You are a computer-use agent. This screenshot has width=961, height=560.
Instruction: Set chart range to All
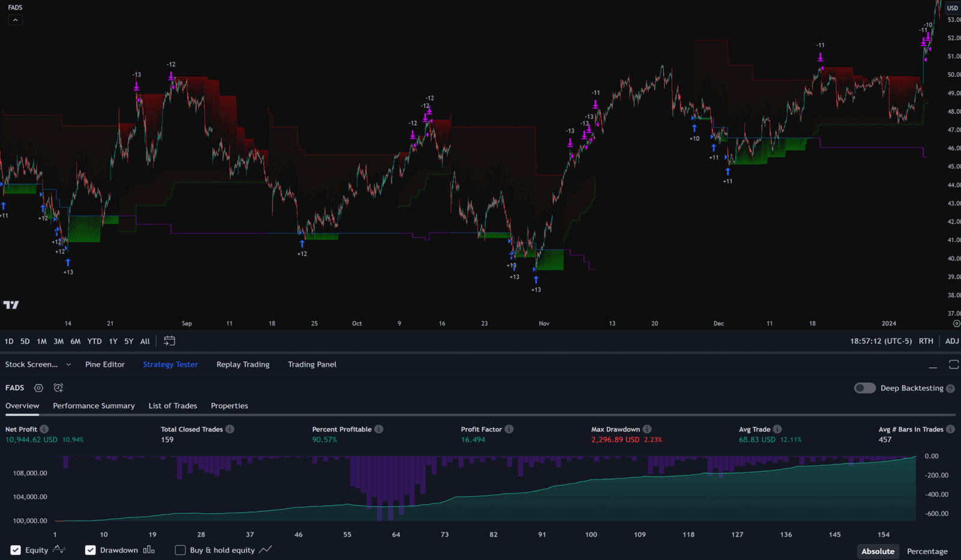[145, 341]
